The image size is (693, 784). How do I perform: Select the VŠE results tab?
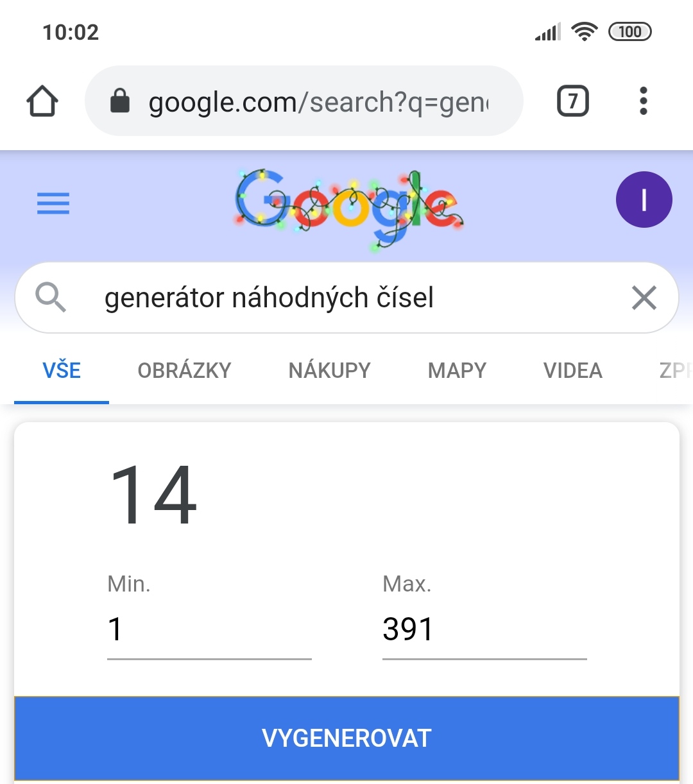62,371
